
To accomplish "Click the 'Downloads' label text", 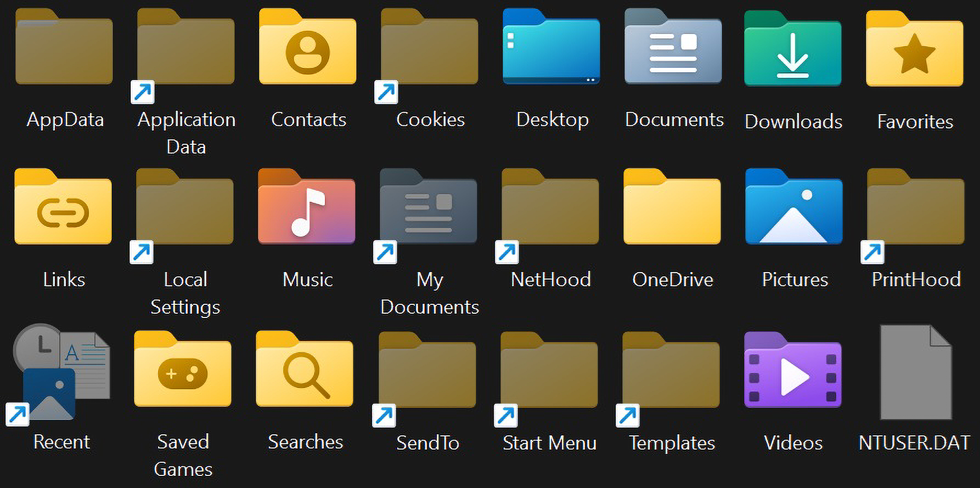I will click(793, 122).
